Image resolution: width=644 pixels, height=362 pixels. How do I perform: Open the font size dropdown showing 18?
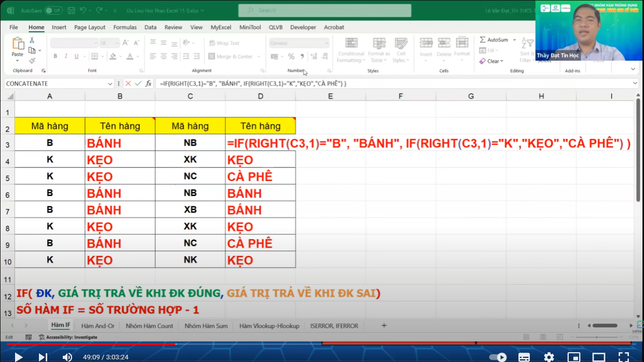117,43
